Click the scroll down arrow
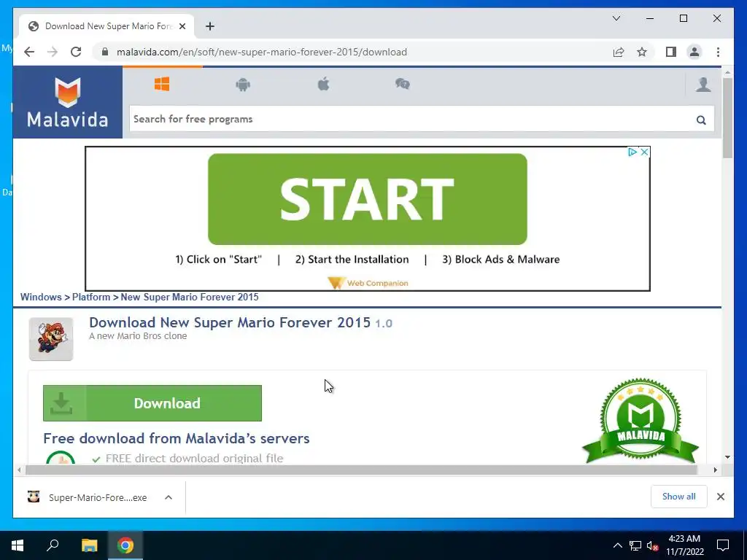This screenshot has height=560, width=747. click(x=727, y=457)
